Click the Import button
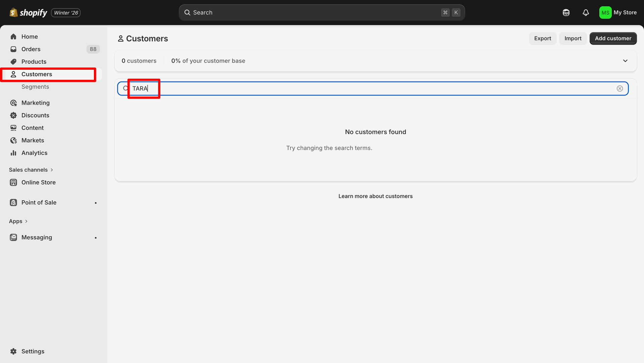 coord(573,39)
